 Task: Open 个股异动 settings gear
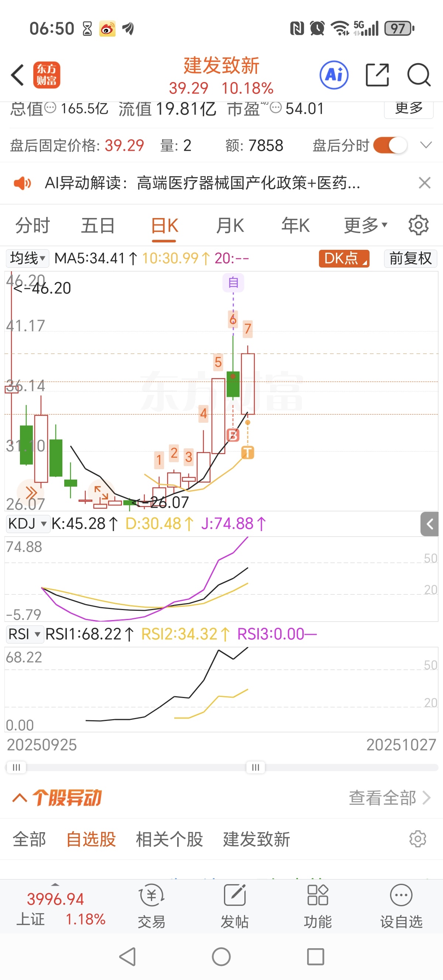click(418, 838)
